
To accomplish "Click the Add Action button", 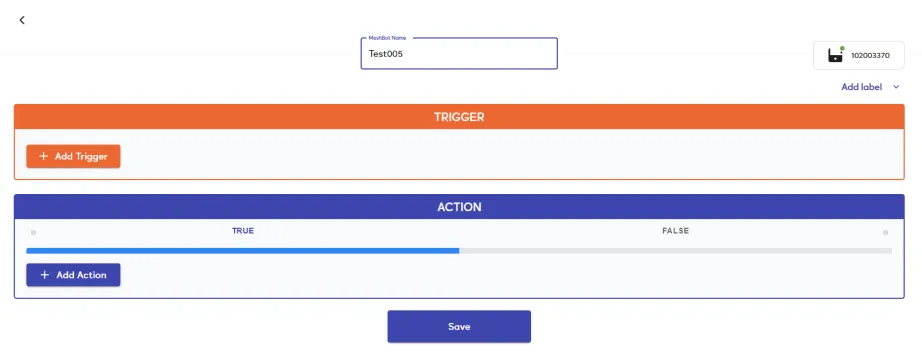I will pos(74,275).
